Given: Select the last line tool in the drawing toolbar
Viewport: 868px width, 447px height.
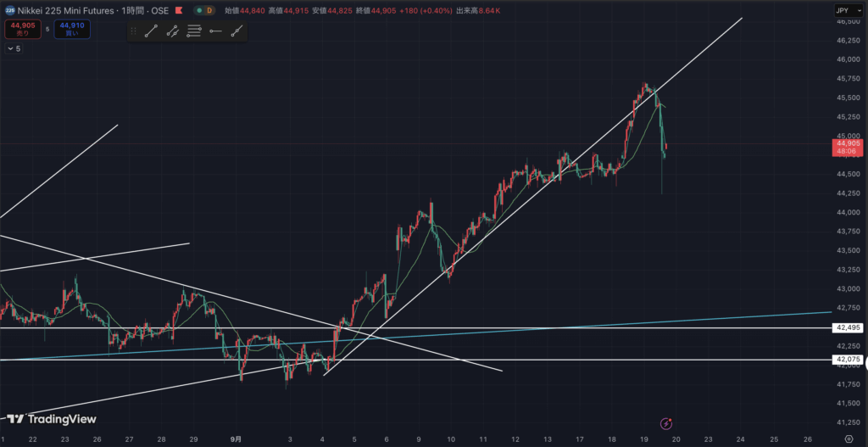Looking at the screenshot, I should 236,31.
